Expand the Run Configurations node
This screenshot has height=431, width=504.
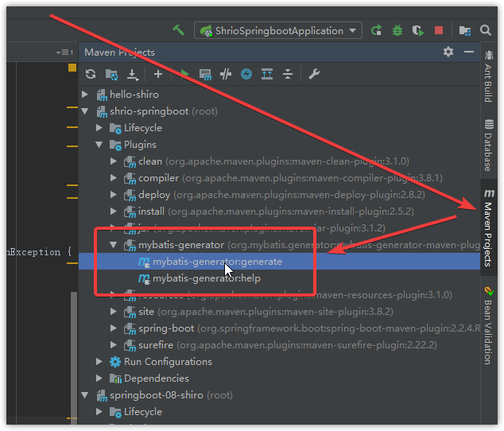[x=99, y=362]
